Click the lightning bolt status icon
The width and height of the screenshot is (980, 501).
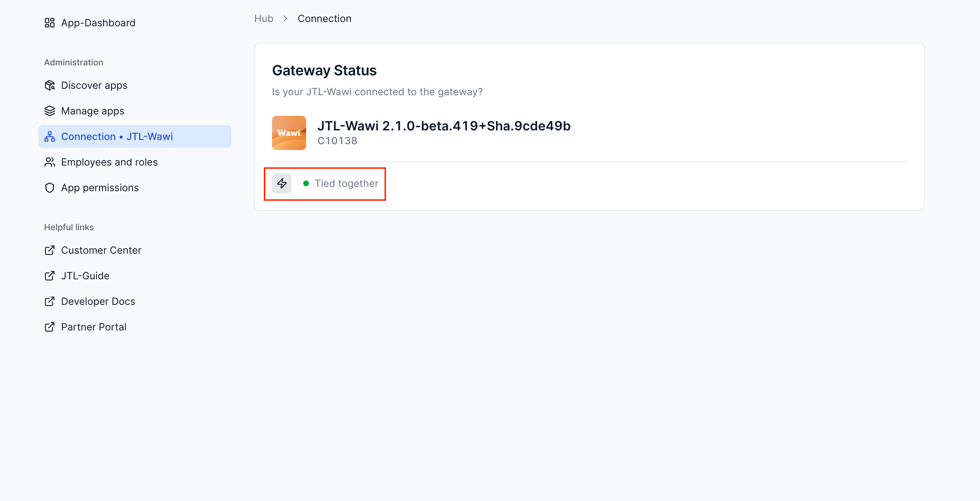pos(282,183)
